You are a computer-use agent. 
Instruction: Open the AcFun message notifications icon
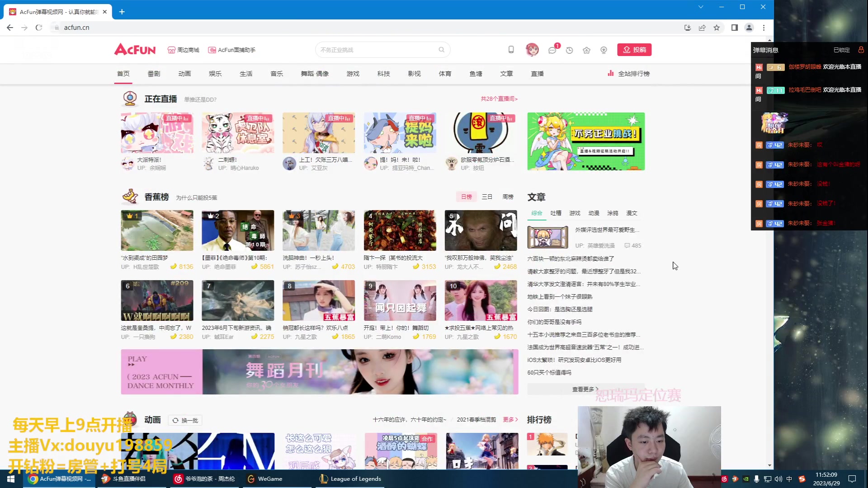[x=552, y=50]
